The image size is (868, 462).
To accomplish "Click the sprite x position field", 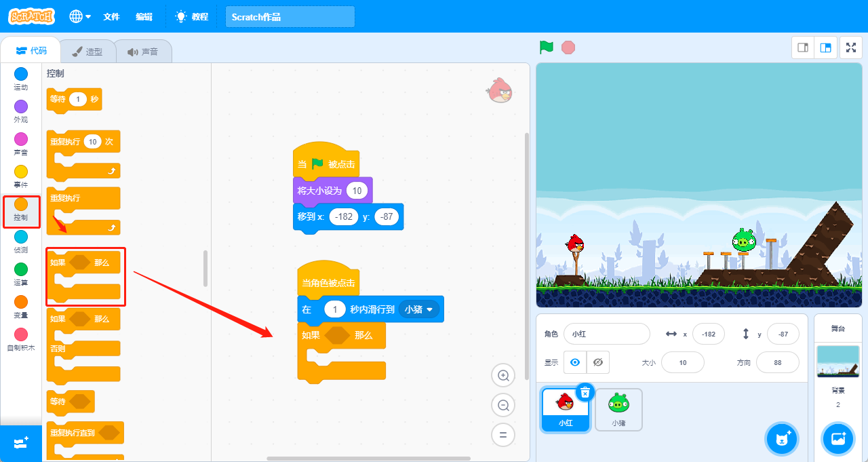I will 708,334.
